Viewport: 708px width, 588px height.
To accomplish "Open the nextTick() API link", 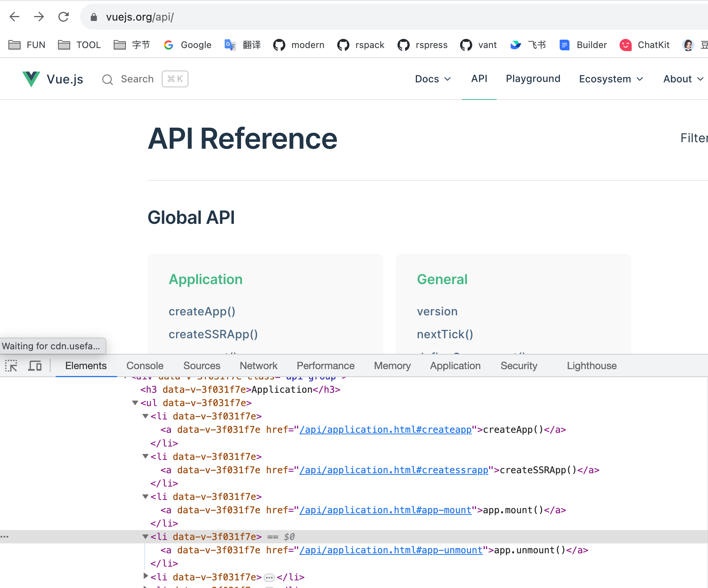I will point(445,334).
